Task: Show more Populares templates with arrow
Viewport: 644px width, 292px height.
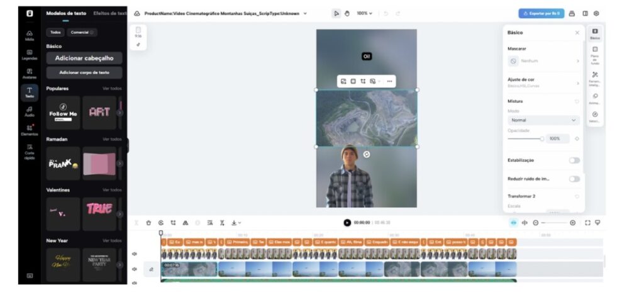Action: pos(119,113)
